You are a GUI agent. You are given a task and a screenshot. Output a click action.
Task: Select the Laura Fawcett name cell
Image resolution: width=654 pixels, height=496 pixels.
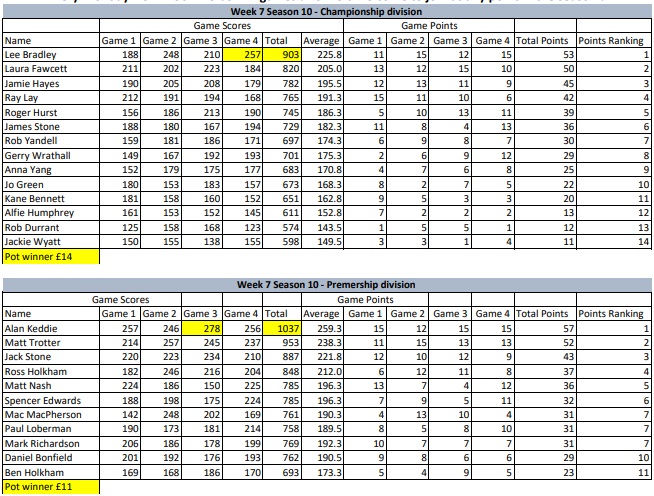tap(51, 69)
